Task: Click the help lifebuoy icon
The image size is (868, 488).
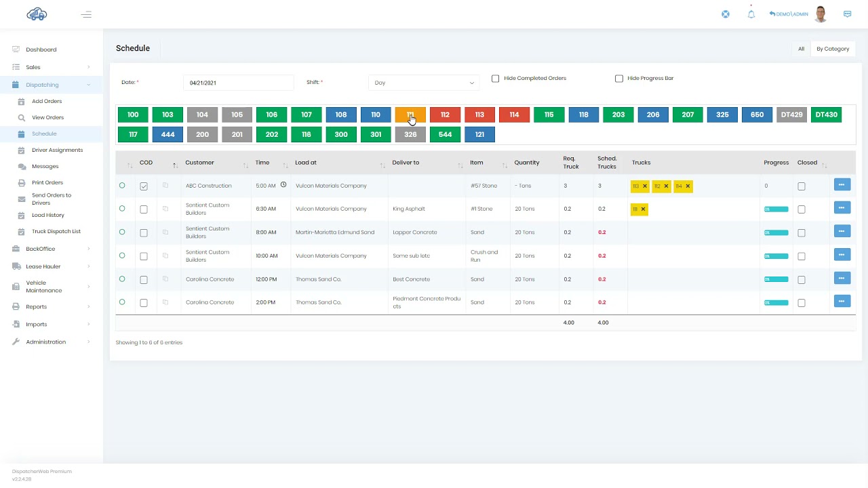Action: tap(726, 14)
